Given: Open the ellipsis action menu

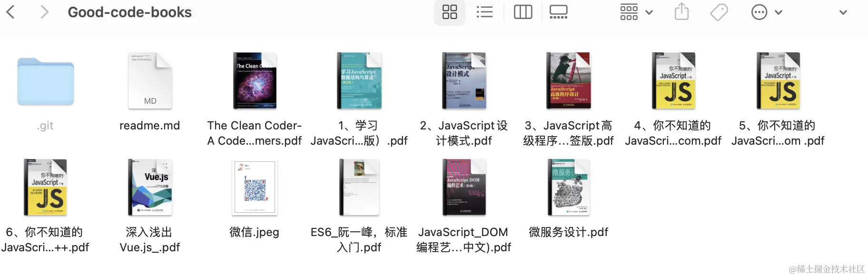Looking at the screenshot, I should tap(767, 12).
